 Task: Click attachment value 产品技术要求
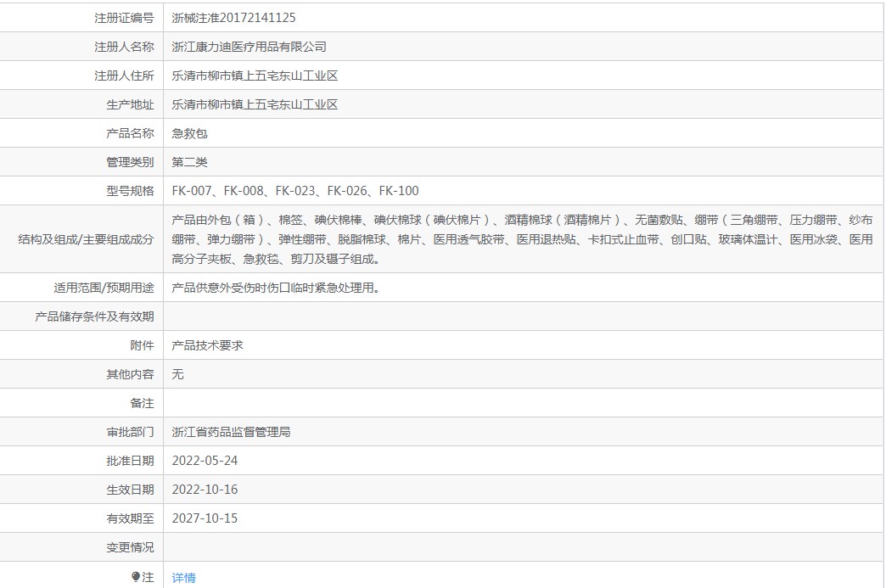207,345
